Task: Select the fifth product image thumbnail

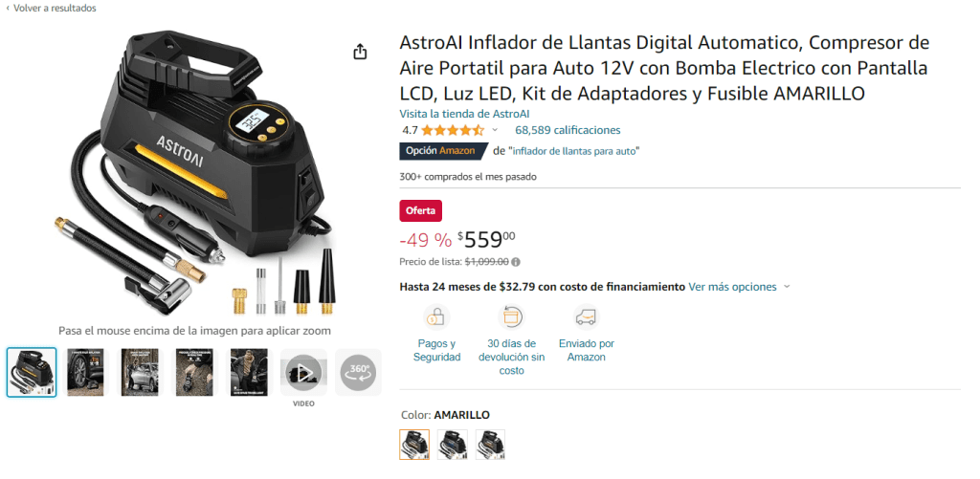Action: tap(250, 372)
